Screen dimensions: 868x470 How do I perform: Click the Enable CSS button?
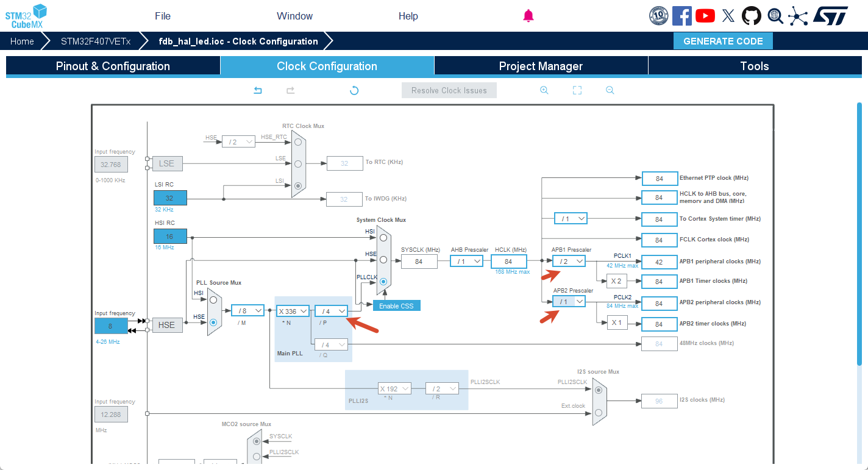[x=396, y=306]
